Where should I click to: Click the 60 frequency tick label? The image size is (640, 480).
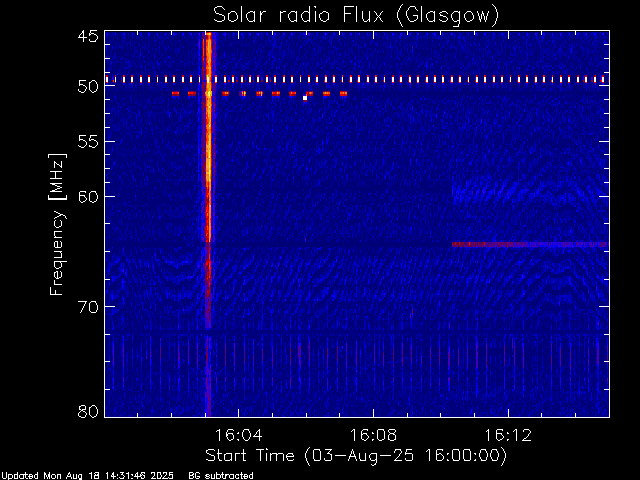point(88,197)
